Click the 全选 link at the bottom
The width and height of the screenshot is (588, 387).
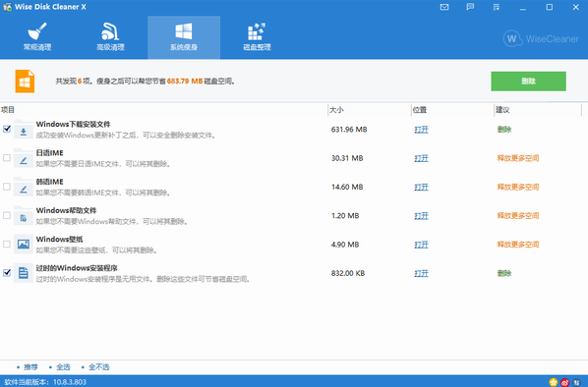[63, 367]
